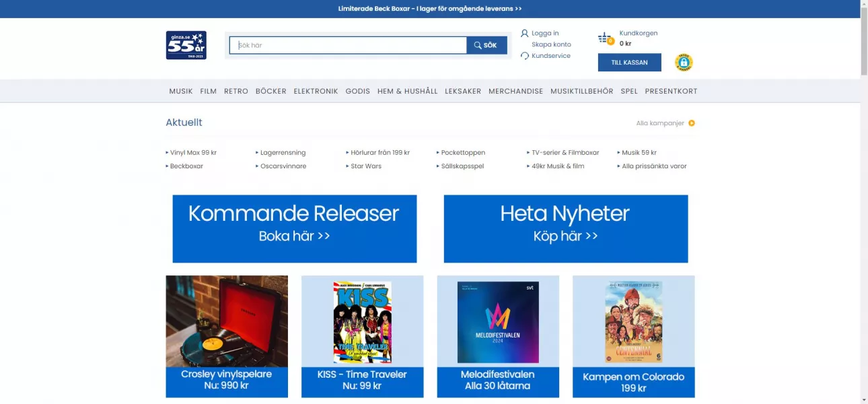Image resolution: width=868 pixels, height=404 pixels.
Task: Click the orange arrow beside Alla kampanjer
Action: (692, 123)
